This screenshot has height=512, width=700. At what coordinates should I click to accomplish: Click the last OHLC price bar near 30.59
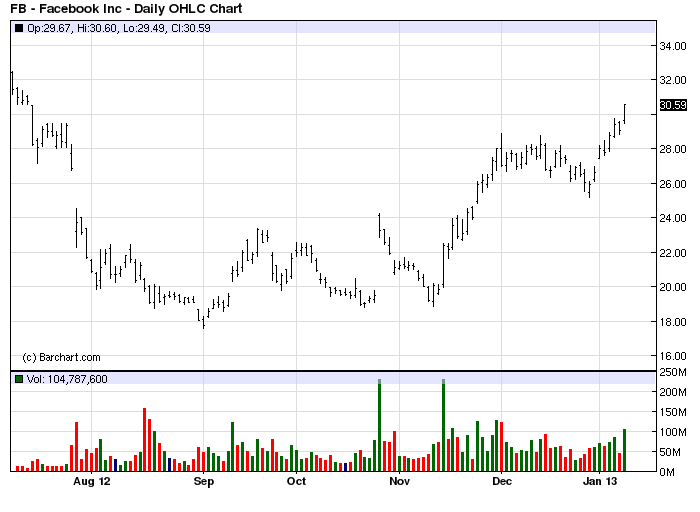click(625, 114)
